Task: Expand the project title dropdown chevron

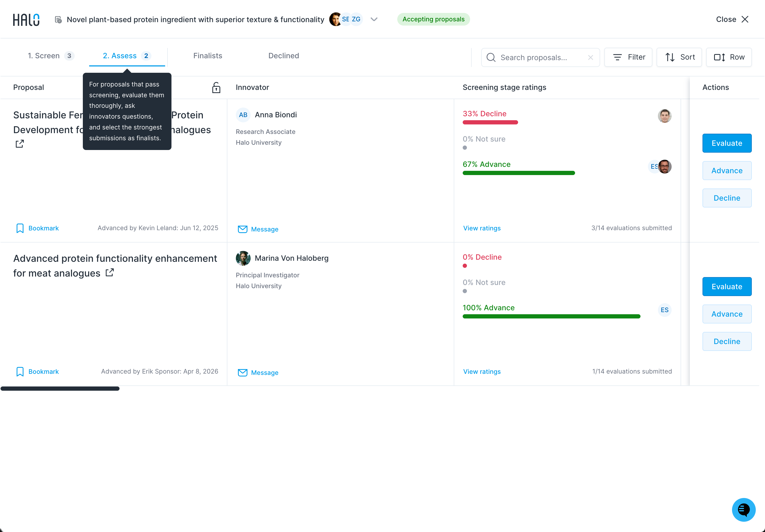Action: click(374, 19)
